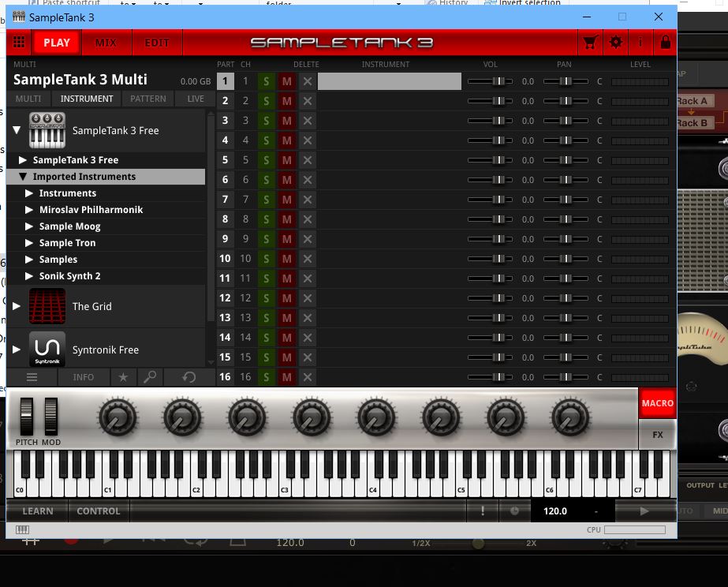This screenshot has width=728, height=587.
Task: Click the keyboard icon in status bar
Action: [22, 529]
